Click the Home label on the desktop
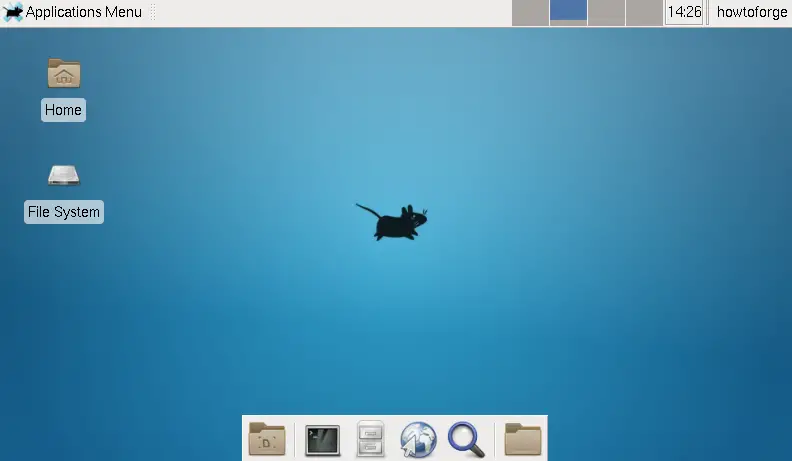 [x=63, y=110]
